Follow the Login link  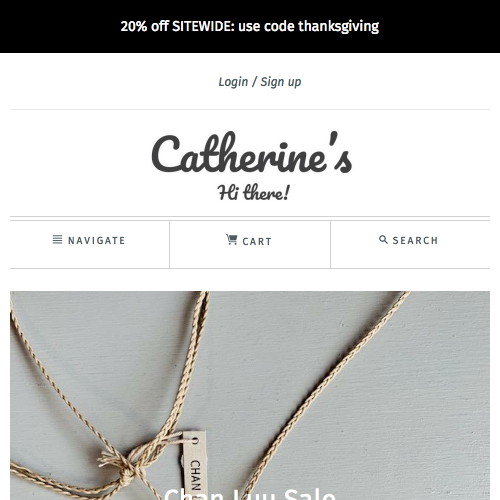coord(233,82)
